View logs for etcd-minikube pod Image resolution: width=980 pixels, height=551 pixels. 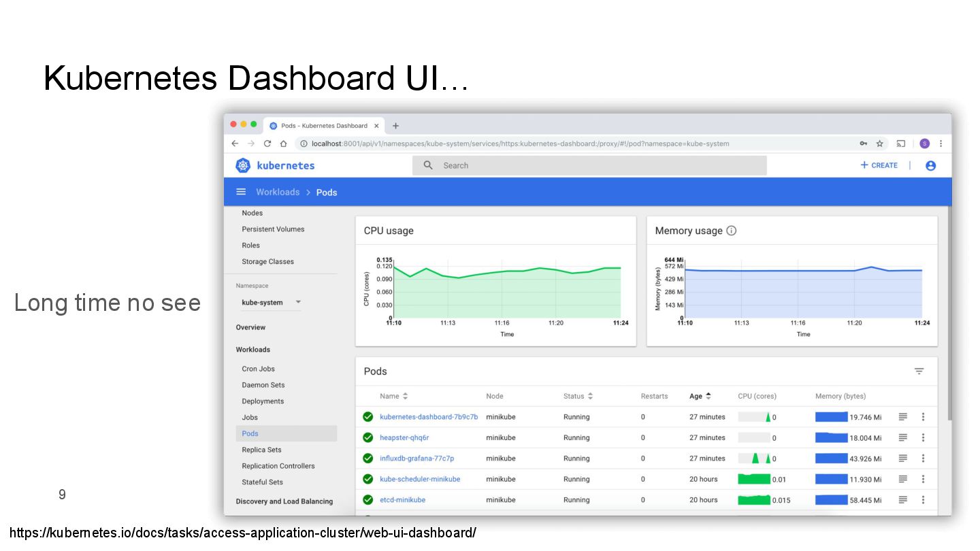pyautogui.click(x=902, y=500)
